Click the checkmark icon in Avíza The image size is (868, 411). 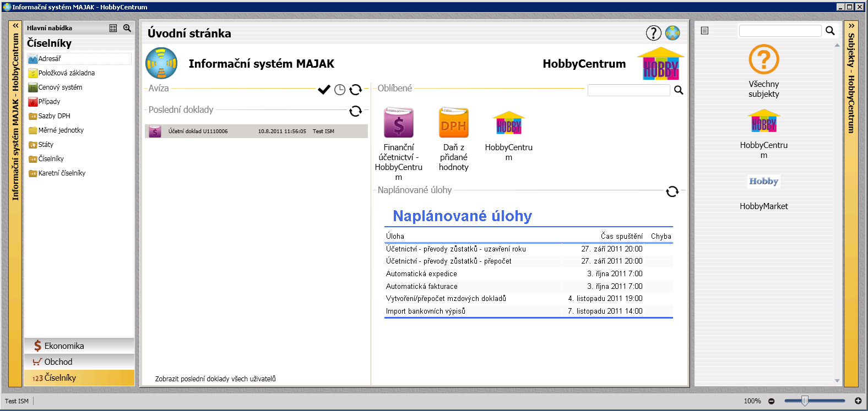[x=324, y=90]
